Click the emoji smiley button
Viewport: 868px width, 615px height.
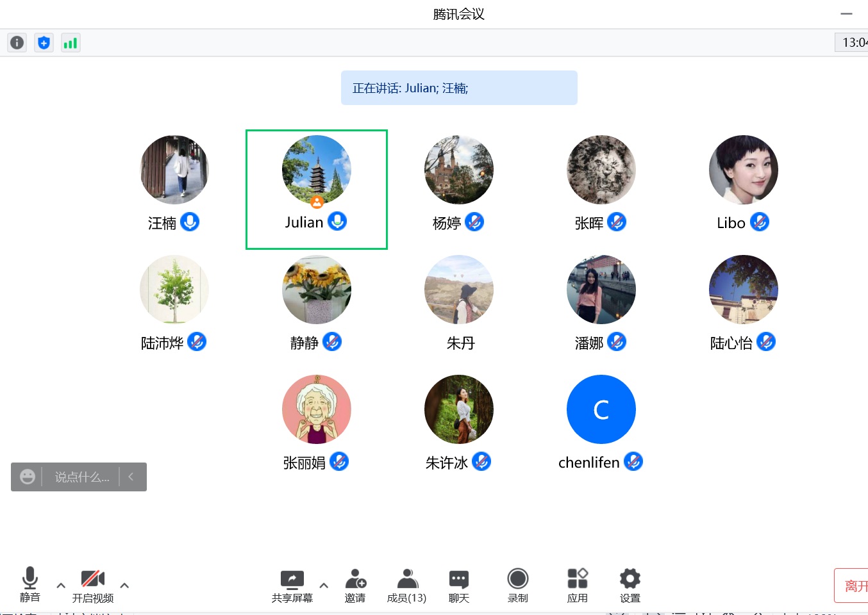pyautogui.click(x=27, y=477)
